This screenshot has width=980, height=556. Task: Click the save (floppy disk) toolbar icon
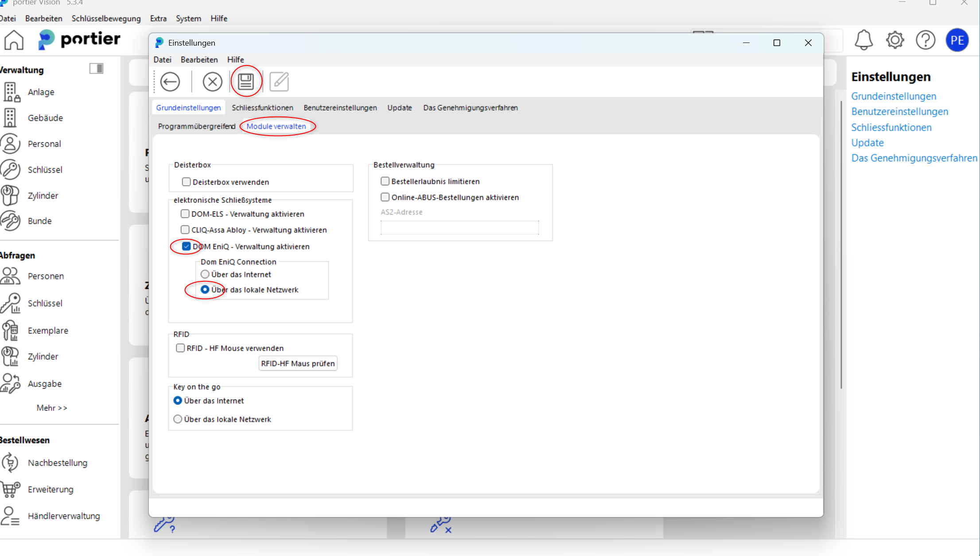[246, 82]
